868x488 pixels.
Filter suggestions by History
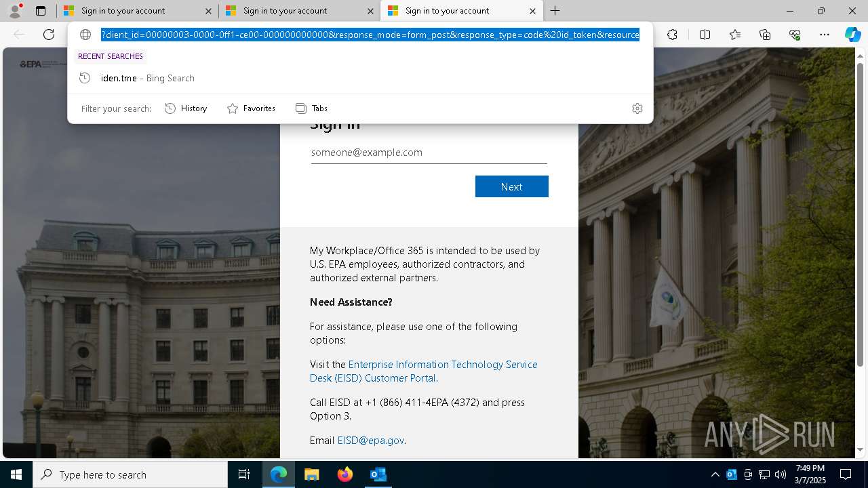186,108
